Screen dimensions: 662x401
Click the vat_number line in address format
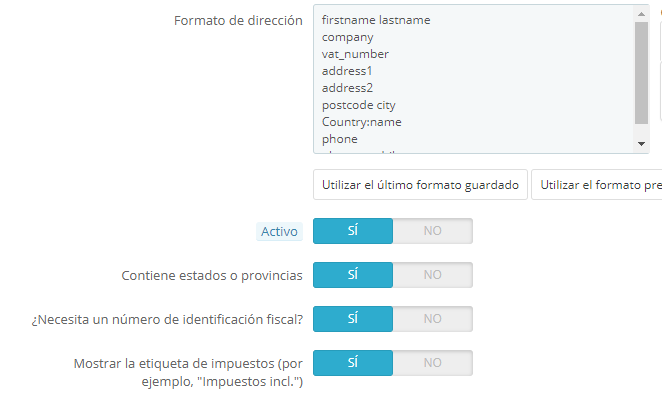pyautogui.click(x=355, y=54)
